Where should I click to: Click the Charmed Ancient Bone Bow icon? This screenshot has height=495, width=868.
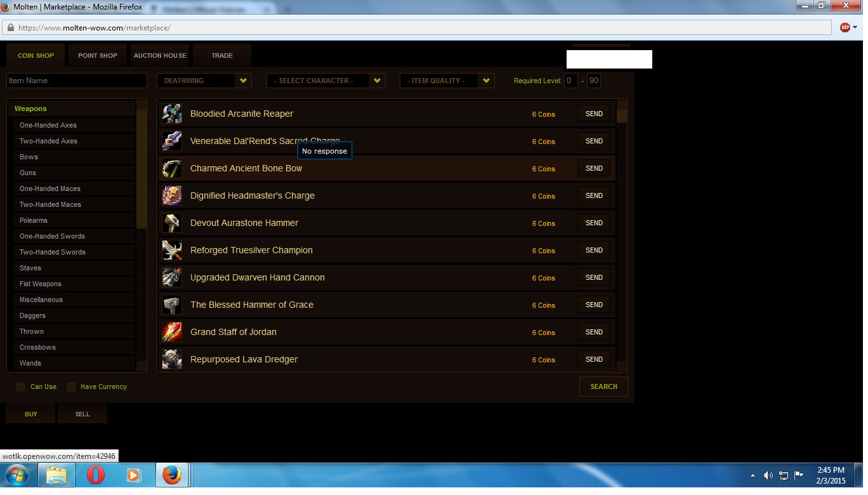(x=172, y=168)
